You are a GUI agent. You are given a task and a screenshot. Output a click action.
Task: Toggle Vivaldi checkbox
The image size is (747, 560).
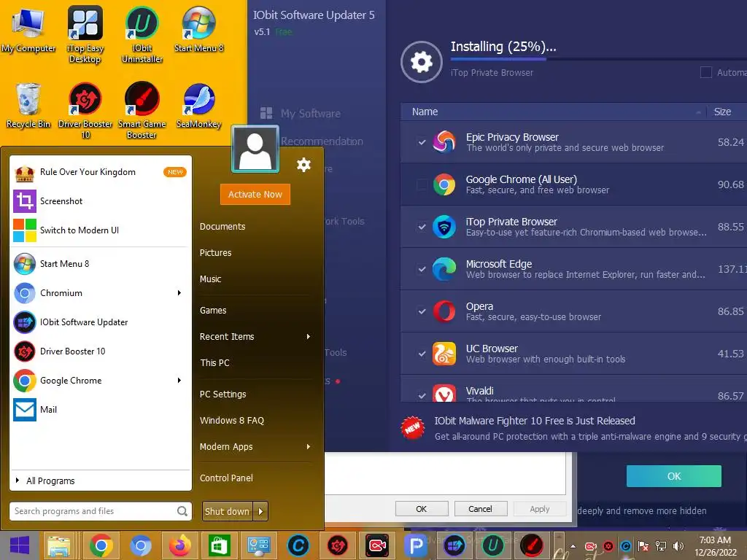click(422, 395)
